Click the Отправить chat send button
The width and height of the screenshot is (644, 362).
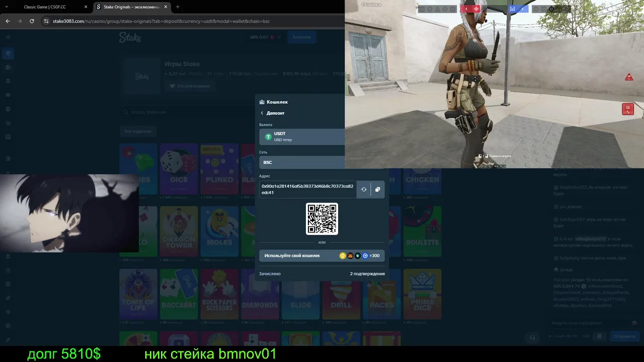coord(624,336)
